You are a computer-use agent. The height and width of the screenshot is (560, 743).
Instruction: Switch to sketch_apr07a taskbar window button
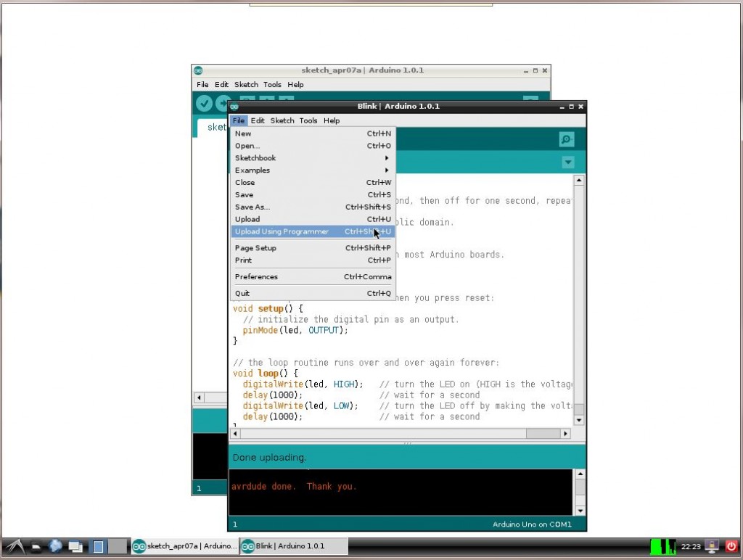pyautogui.click(x=184, y=546)
